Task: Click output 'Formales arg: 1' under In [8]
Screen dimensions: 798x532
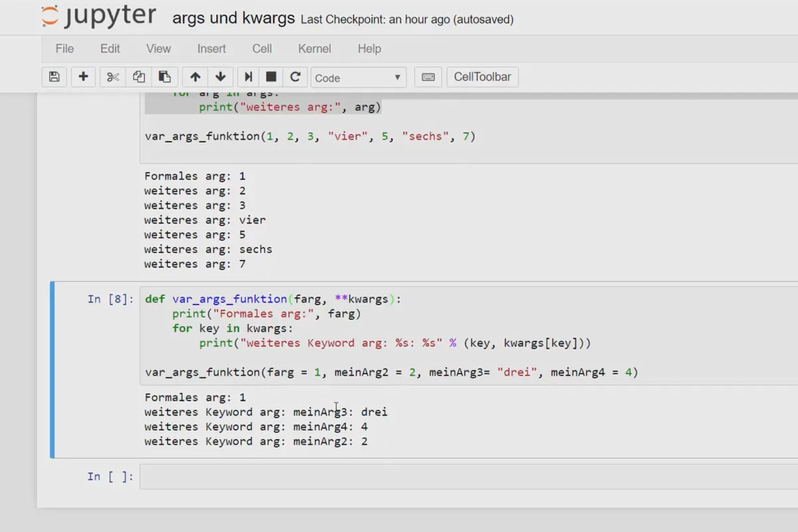Action: 195,398
